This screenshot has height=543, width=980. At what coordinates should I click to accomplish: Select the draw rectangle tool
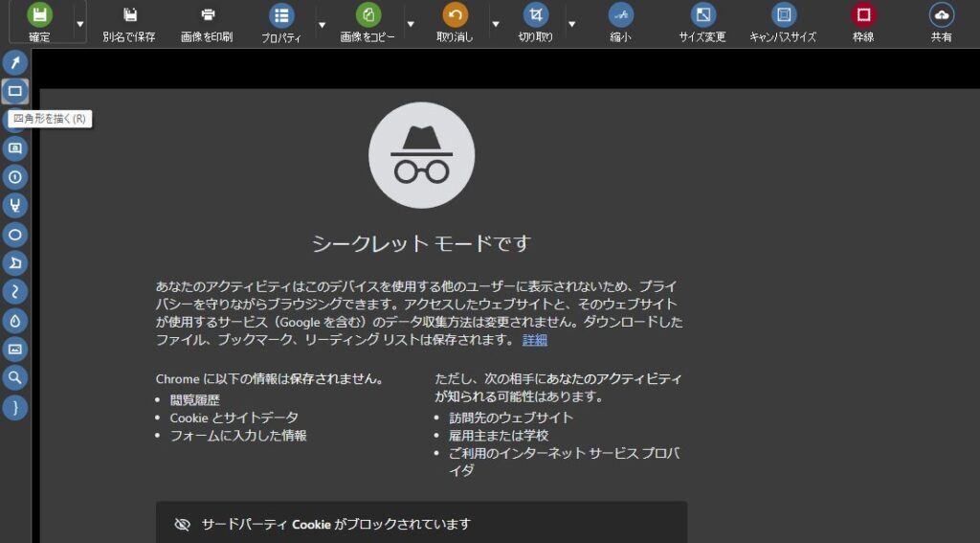click(x=15, y=92)
